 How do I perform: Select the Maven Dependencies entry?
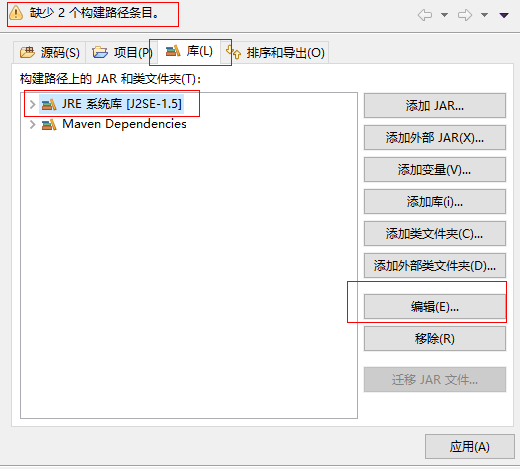pyautogui.click(x=114, y=124)
